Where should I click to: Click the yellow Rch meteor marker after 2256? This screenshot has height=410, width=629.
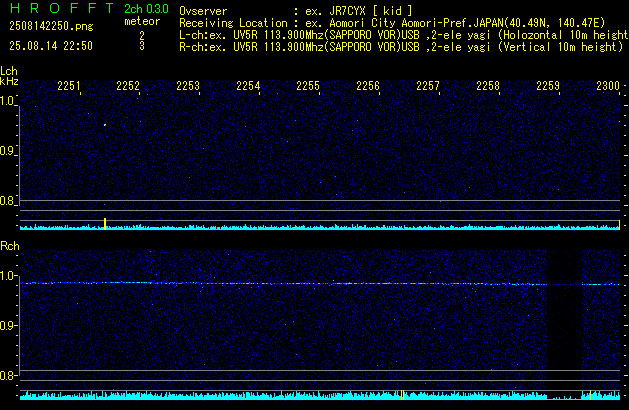pyautogui.click(x=402, y=395)
